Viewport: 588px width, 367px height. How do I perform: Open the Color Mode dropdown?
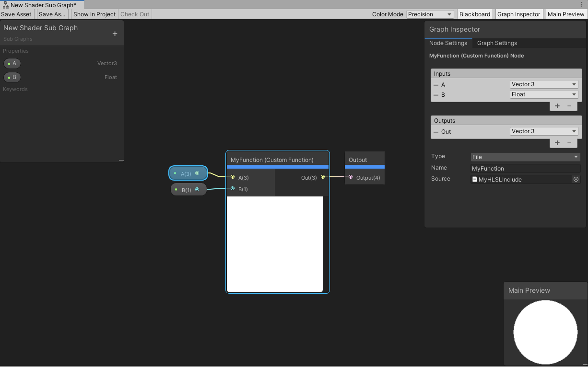click(x=430, y=14)
